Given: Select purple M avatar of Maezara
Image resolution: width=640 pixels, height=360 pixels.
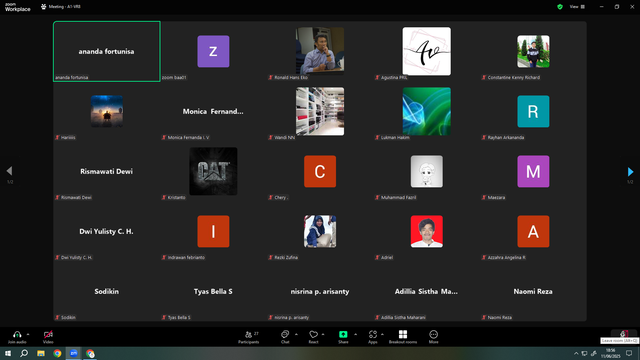Looking at the screenshot, I should pos(533,171).
